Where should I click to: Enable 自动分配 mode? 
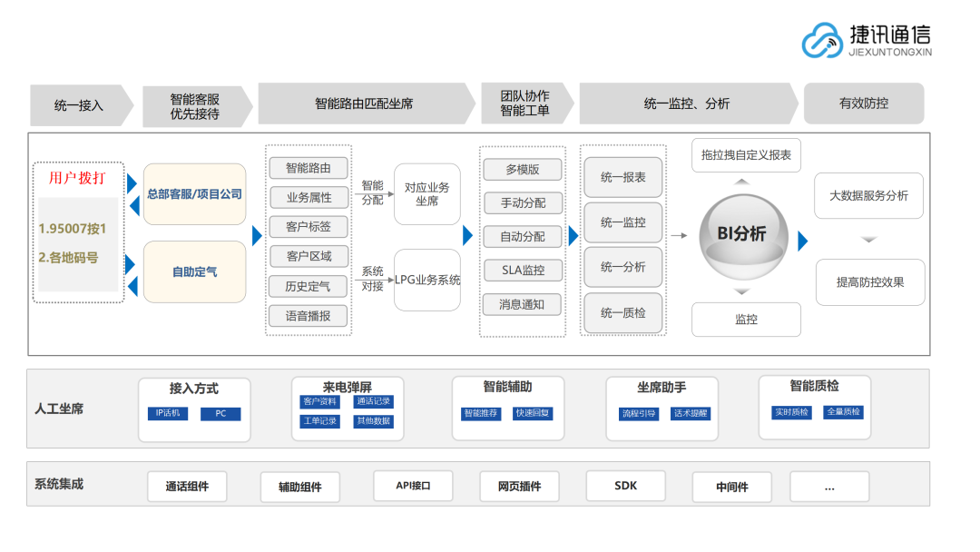pyautogui.click(x=524, y=236)
